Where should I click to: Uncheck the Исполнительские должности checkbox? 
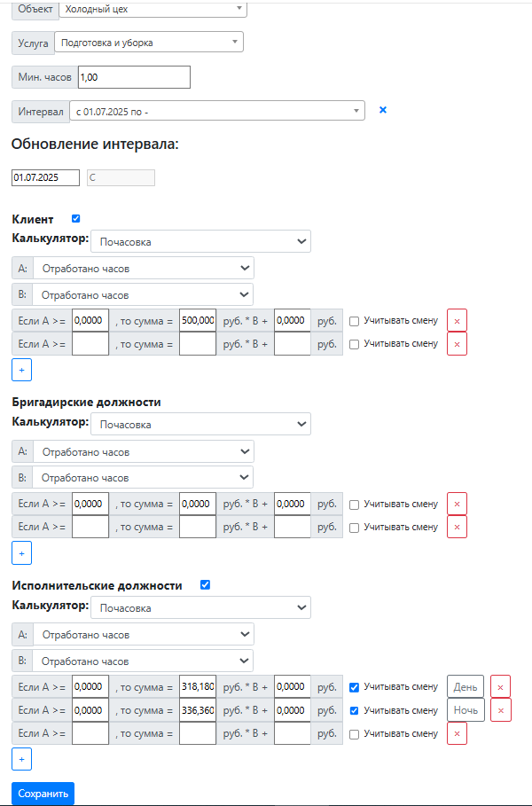click(x=205, y=584)
